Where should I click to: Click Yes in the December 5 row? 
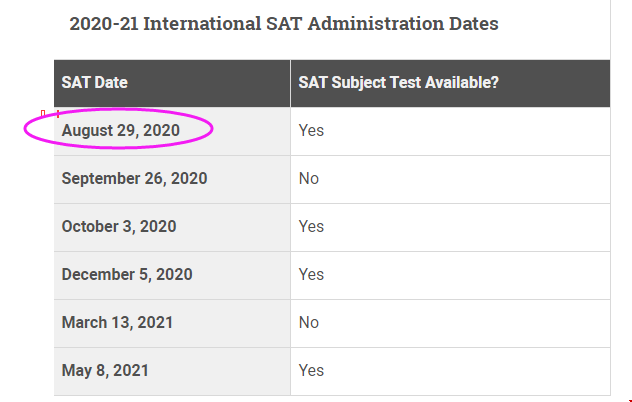[x=311, y=274]
